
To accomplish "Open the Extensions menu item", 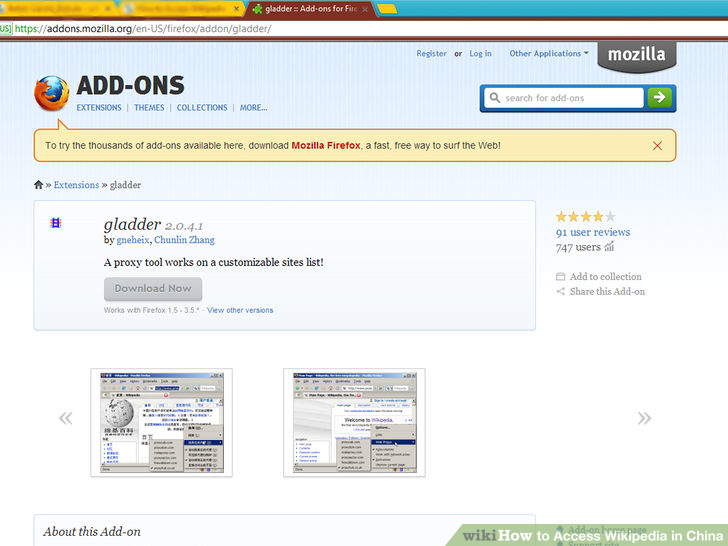I will coord(99,108).
